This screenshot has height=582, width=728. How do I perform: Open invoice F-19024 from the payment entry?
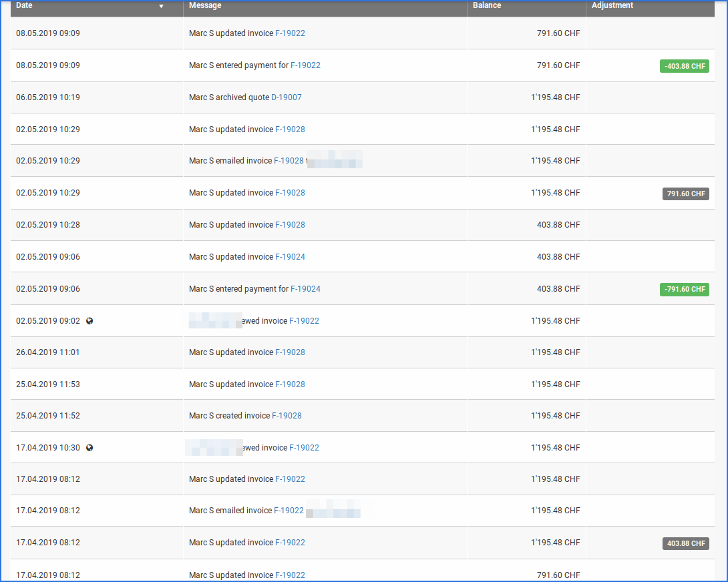coord(306,288)
